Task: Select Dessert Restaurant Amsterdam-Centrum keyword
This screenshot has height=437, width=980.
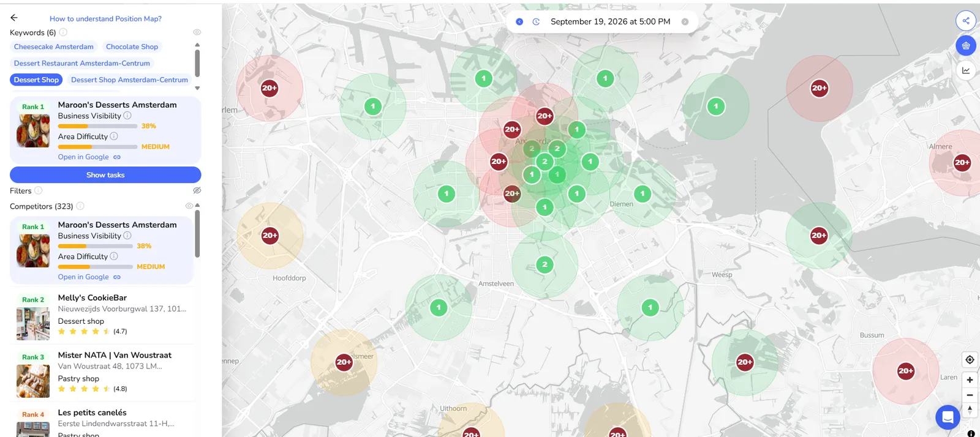Action: [82, 63]
